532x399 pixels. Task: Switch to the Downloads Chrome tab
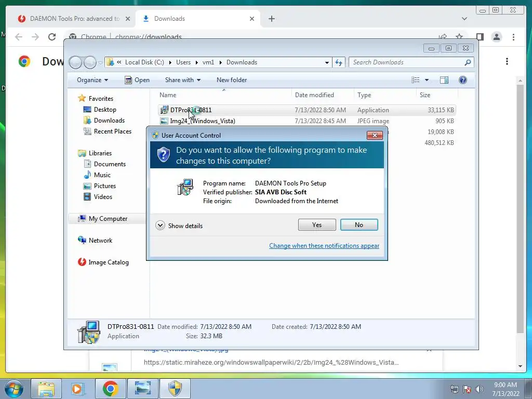[x=197, y=19]
